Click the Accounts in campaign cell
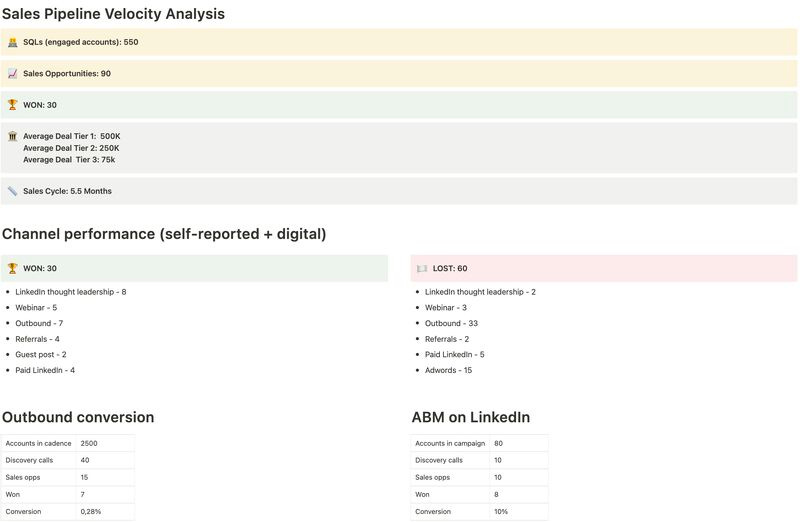 pyautogui.click(x=450, y=443)
